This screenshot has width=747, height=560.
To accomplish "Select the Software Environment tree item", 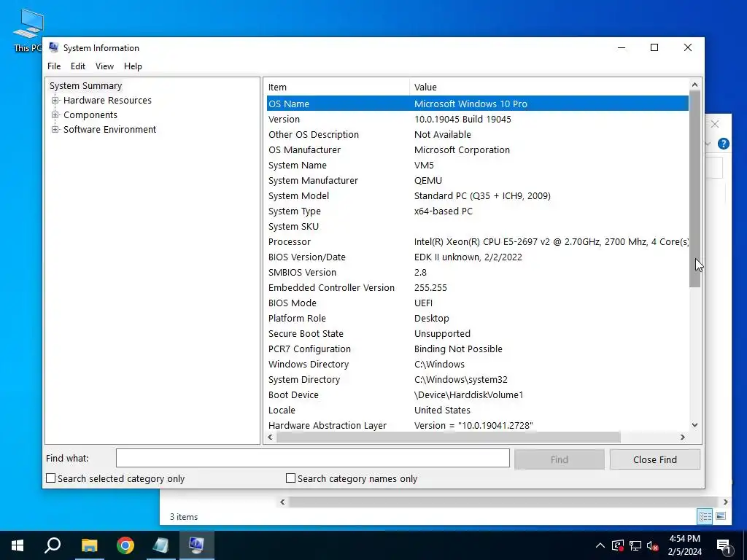I will click(x=109, y=130).
